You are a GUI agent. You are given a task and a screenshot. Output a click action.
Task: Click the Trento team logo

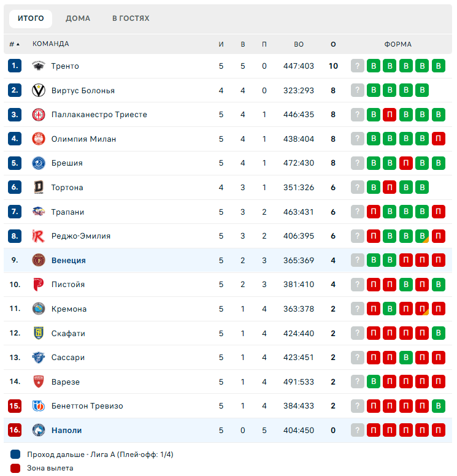tap(39, 66)
